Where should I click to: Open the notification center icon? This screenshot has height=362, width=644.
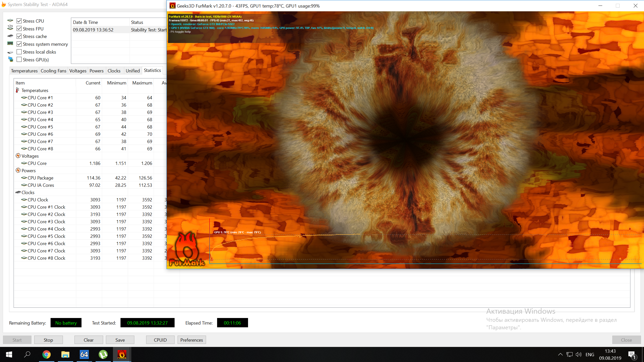pyautogui.click(x=632, y=354)
